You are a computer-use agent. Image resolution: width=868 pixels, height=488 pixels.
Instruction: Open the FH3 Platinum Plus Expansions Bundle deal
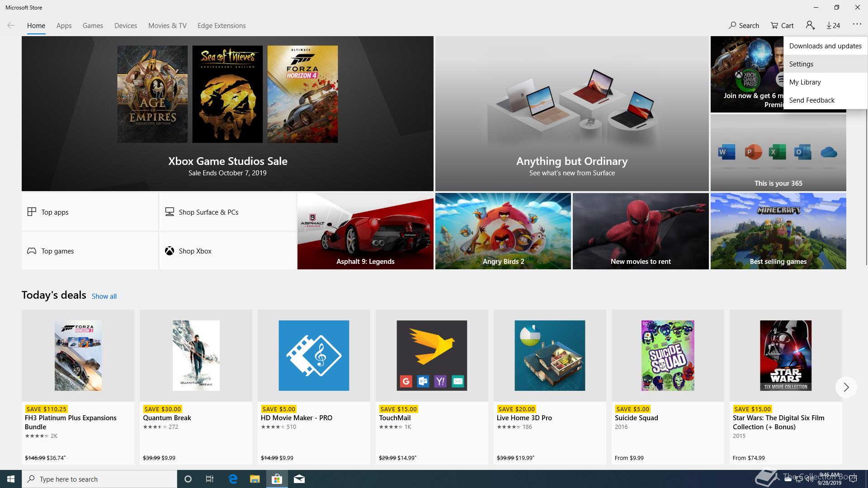click(x=78, y=387)
